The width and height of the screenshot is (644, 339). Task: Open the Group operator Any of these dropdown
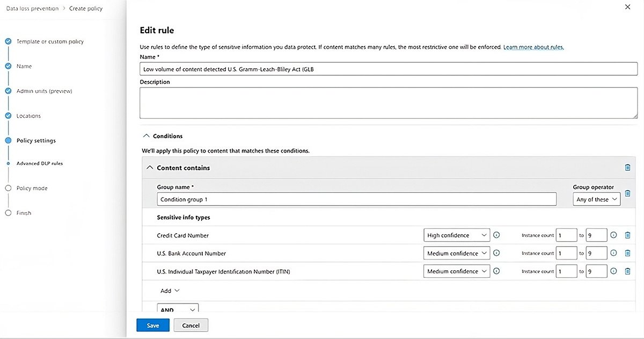596,199
